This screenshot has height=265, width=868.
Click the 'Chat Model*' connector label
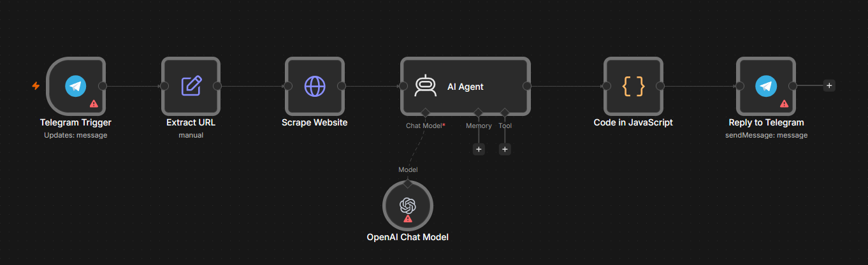(426, 125)
